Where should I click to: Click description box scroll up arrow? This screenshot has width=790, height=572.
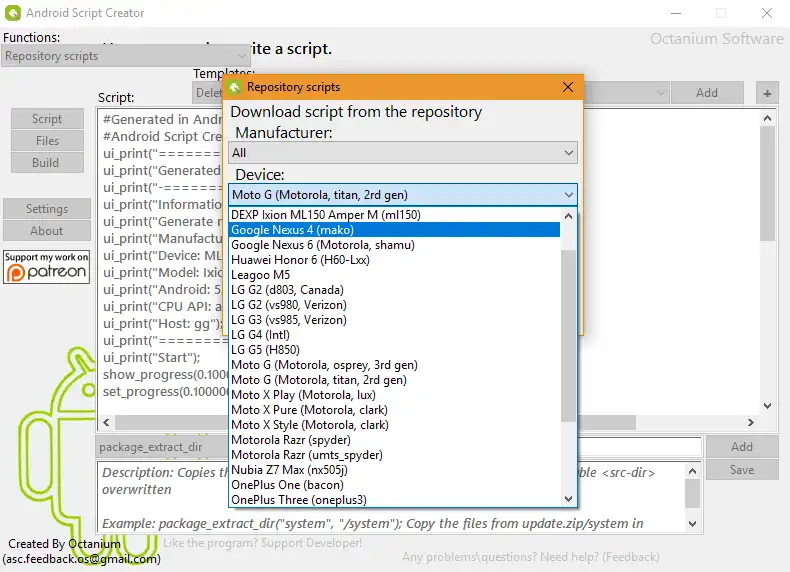coord(693,471)
